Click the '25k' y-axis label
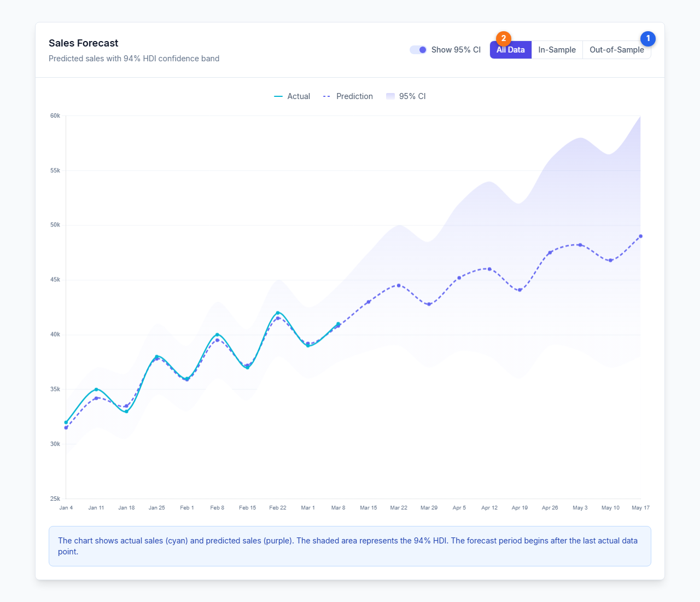This screenshot has width=700, height=602. 55,499
